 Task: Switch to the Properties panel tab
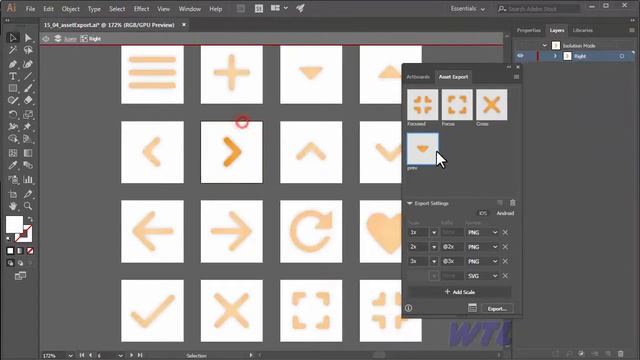point(529,30)
